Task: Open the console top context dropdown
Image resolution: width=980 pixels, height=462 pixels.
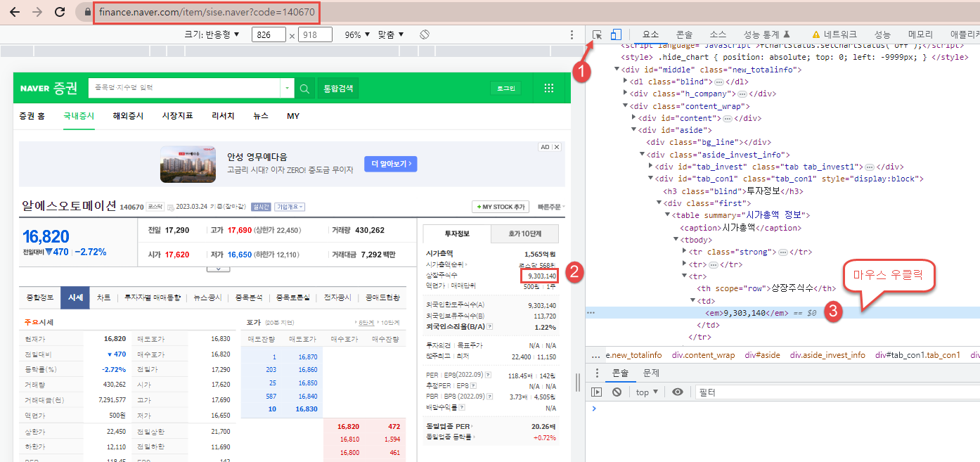Action: point(647,392)
